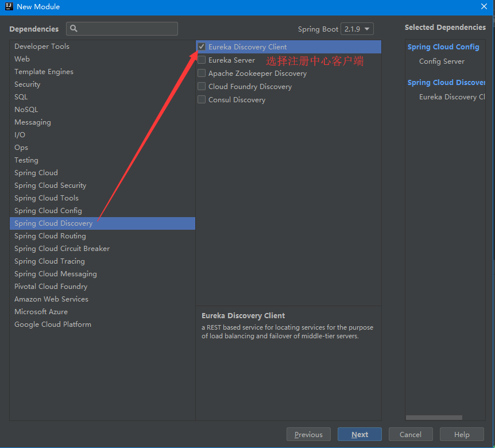This screenshot has width=495, height=448.
Task: Select Amazon Web Services category
Action: [102, 299]
